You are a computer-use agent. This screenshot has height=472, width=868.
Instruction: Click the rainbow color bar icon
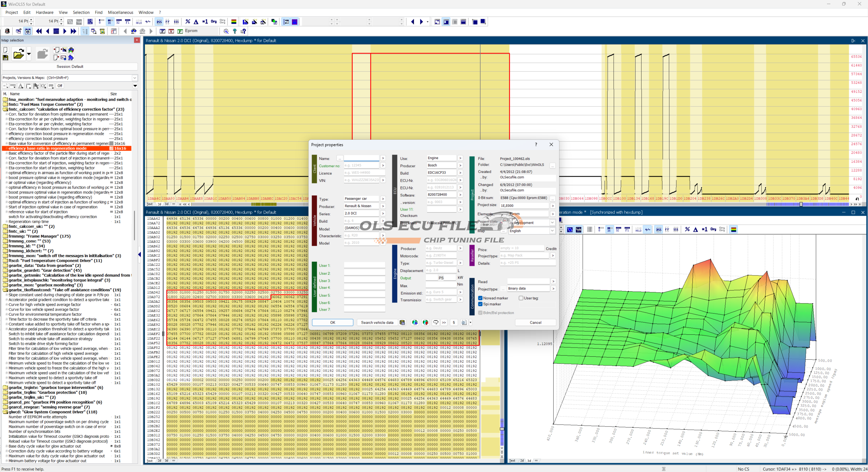[234, 22]
